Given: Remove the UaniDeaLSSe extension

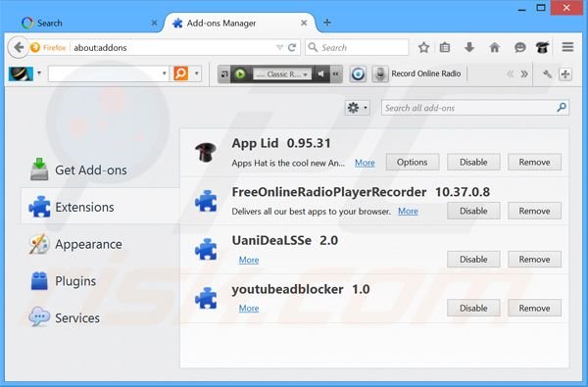Looking at the screenshot, I should 534,259.
